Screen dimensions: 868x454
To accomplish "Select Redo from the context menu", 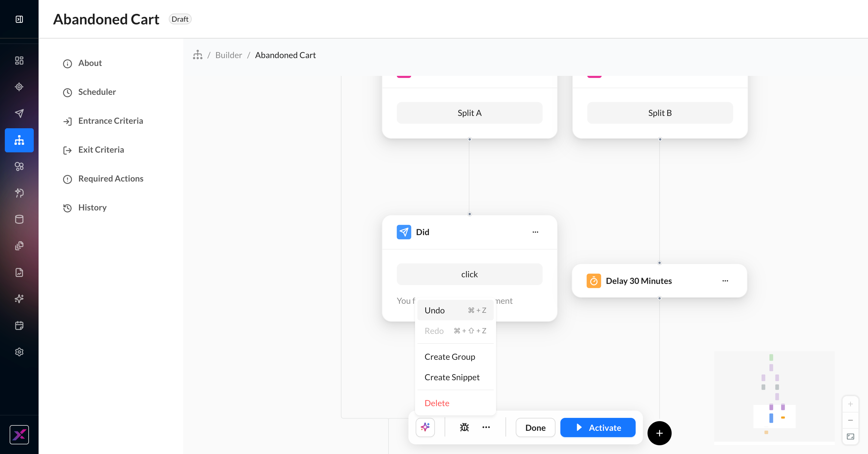I will [455, 331].
